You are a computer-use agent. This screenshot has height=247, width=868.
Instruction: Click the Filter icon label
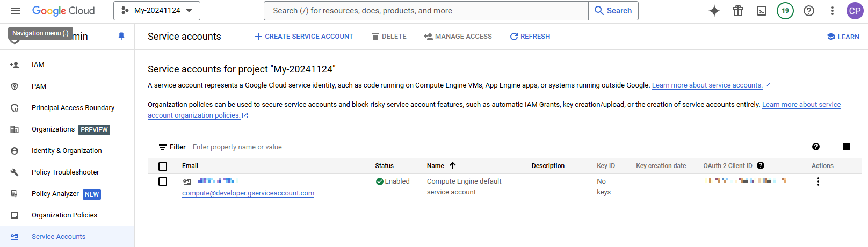point(172,147)
